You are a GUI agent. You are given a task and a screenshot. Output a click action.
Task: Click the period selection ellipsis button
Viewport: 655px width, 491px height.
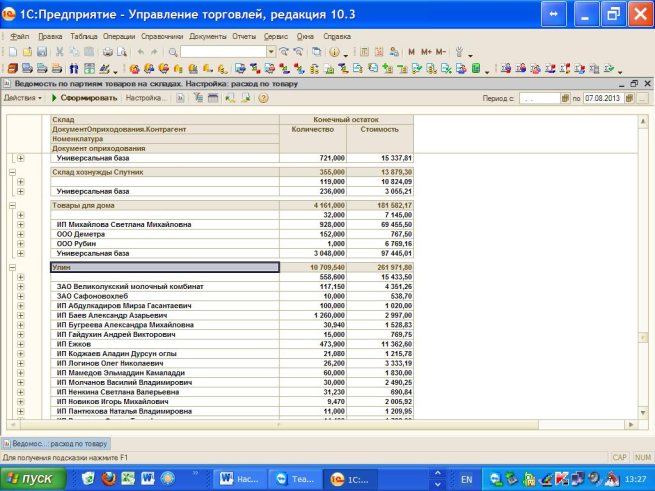[x=643, y=98]
